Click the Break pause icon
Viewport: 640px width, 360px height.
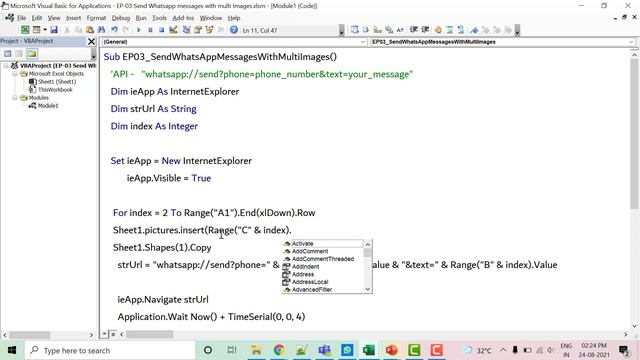coord(150,30)
